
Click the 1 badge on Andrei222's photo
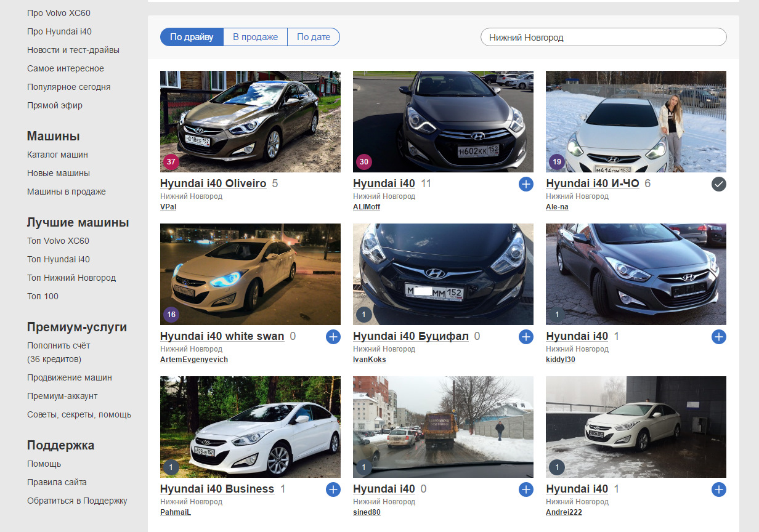pyautogui.click(x=557, y=467)
